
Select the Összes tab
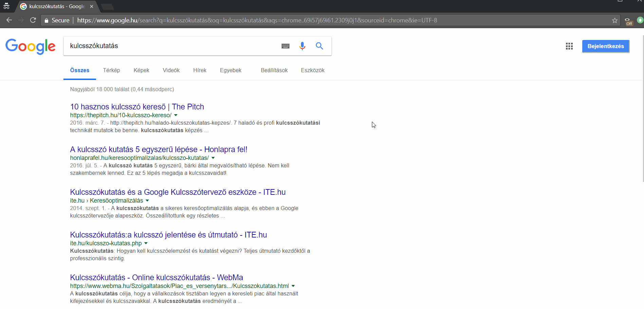tap(80, 70)
